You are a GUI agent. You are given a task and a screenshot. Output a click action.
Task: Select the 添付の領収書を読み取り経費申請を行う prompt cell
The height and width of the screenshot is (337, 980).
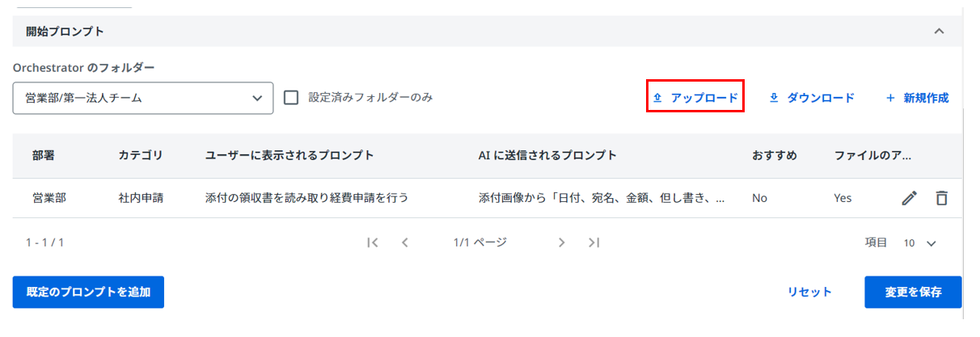(306, 198)
